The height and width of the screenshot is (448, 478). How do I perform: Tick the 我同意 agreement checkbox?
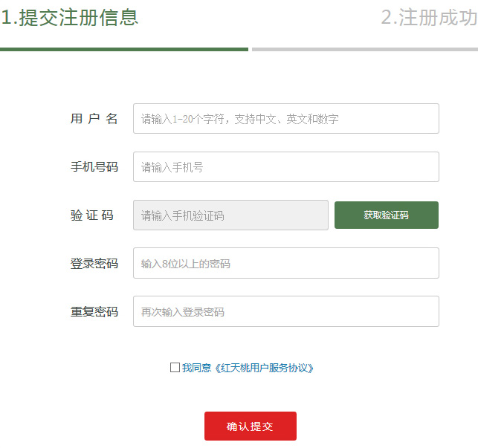tap(175, 367)
